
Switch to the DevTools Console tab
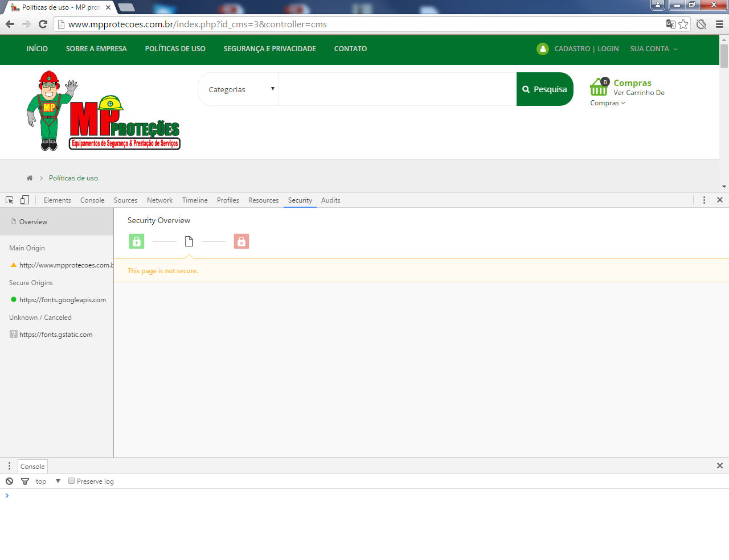[92, 200]
